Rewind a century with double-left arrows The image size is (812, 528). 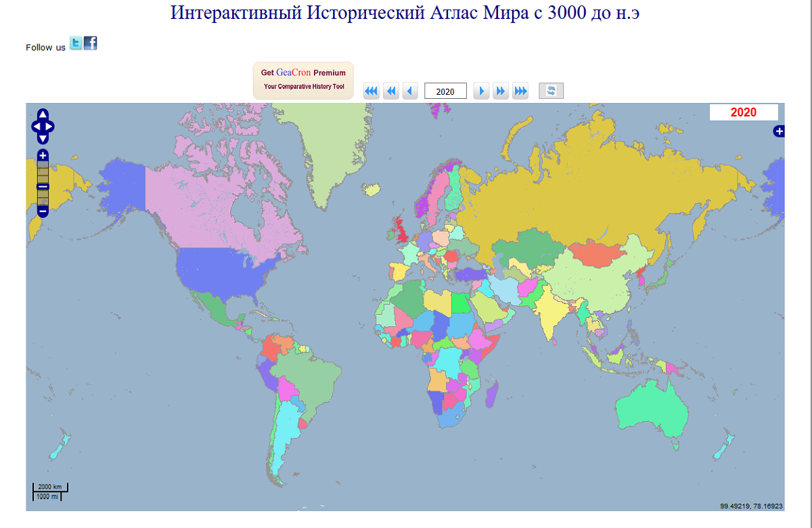click(x=391, y=90)
